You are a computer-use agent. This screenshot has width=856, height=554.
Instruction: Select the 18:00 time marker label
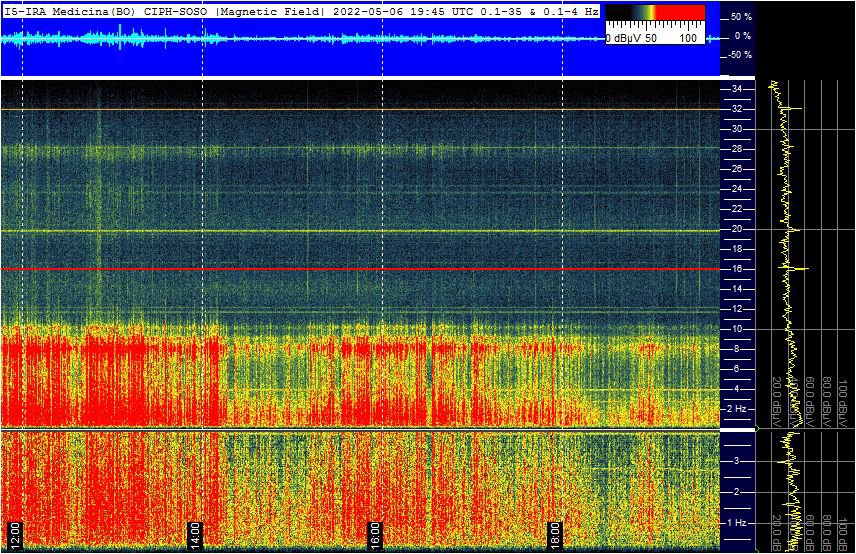pos(556,530)
